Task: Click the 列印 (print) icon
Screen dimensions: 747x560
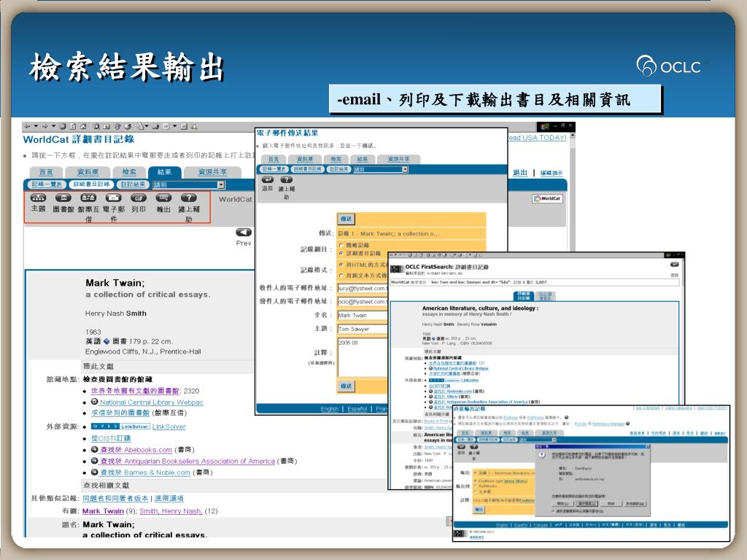Action: 139,198
